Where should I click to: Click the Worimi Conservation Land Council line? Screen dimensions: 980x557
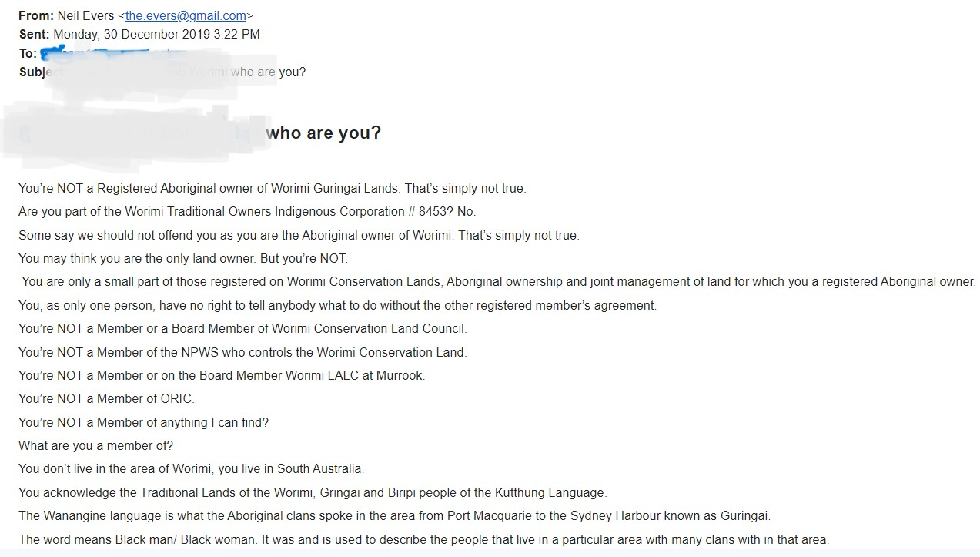[242, 328]
